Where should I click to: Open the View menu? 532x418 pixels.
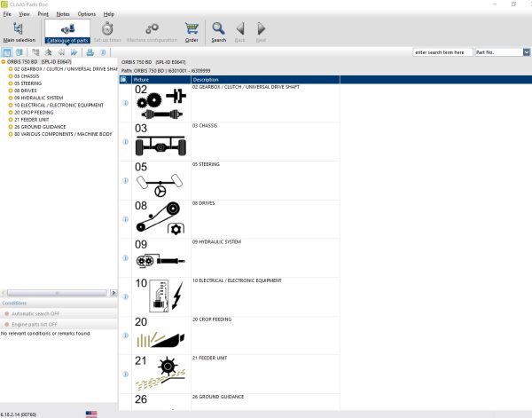(24, 14)
